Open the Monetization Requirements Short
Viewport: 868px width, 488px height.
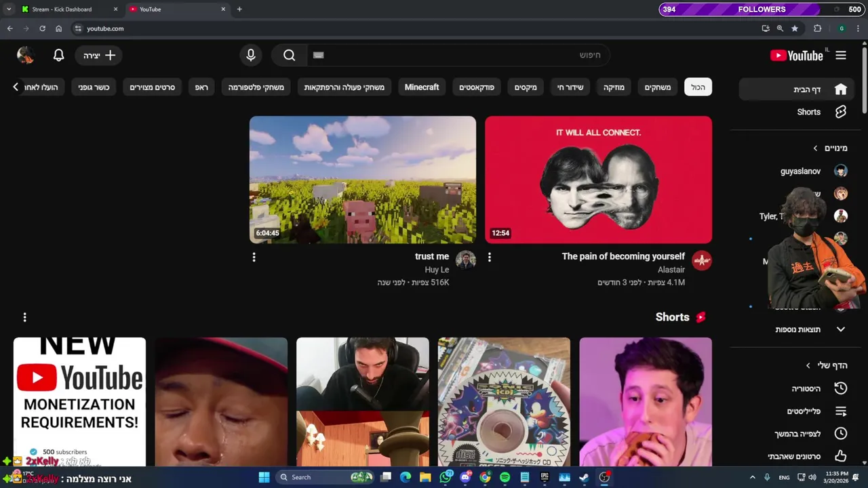(x=79, y=402)
